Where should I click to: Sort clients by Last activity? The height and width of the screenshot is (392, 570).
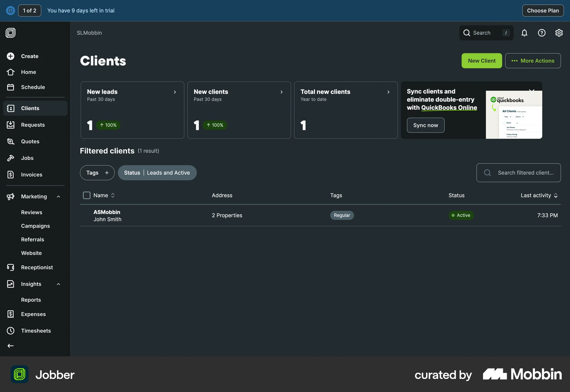pos(539,195)
